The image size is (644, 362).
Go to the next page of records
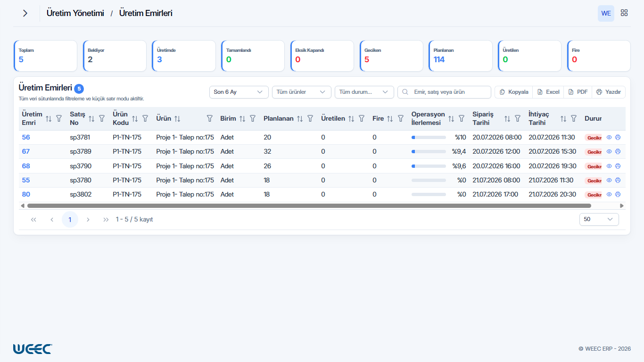pyautogui.click(x=88, y=220)
